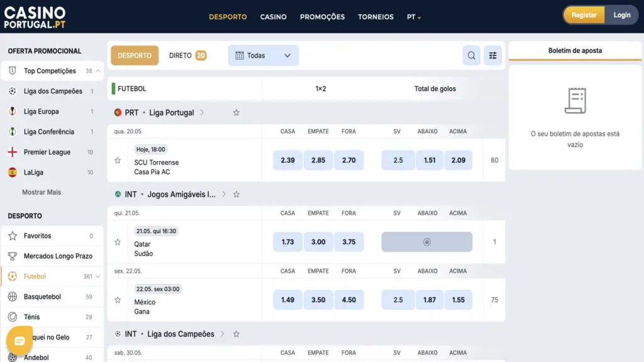Favorite the SCU Torreense vs Casa Pia match
This screenshot has height=362, width=644.
point(118,160)
